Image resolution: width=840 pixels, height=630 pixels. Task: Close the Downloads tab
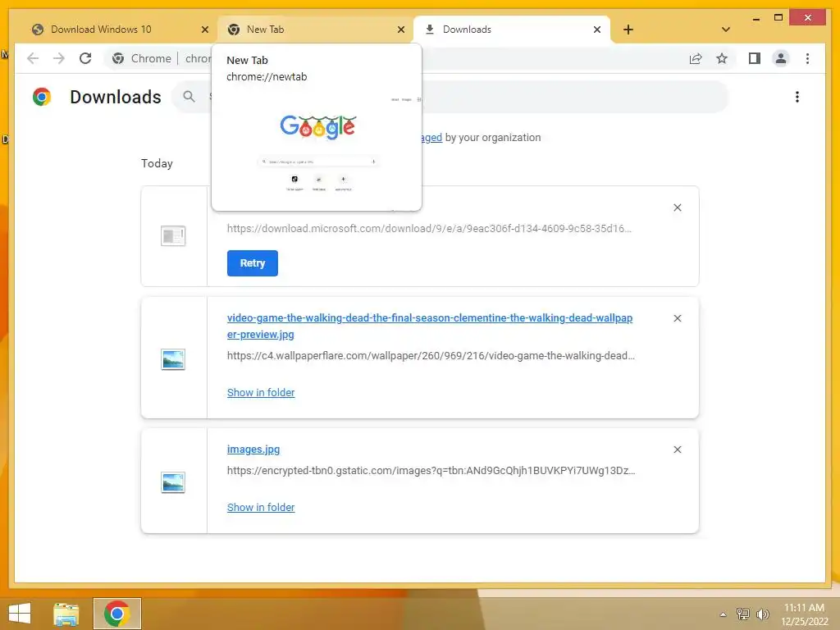[x=597, y=30]
